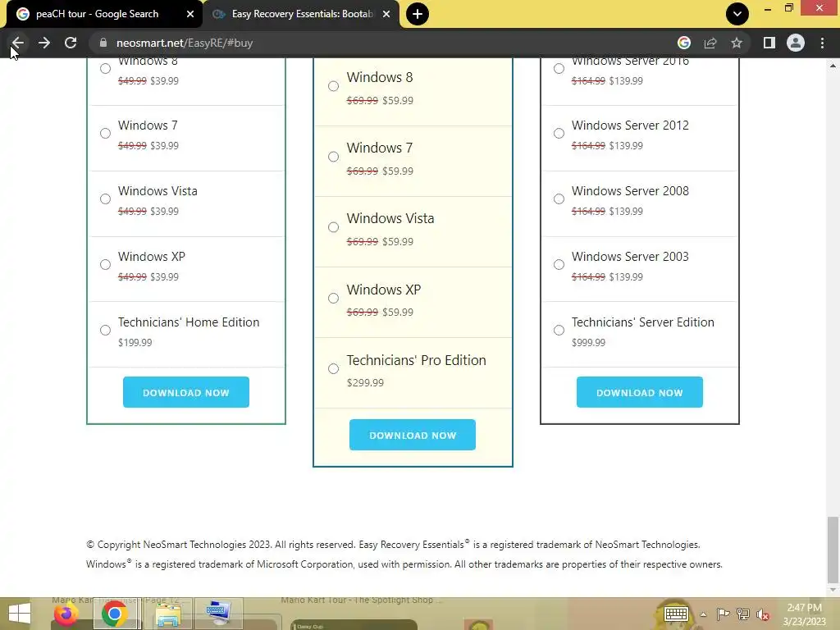
Task: Select Windows XP at $59.99 option
Action: [333, 299]
